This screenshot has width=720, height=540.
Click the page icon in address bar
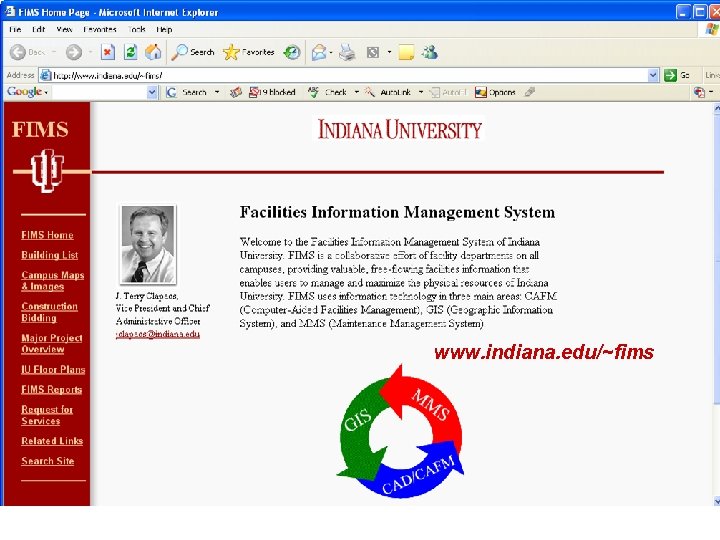point(45,75)
